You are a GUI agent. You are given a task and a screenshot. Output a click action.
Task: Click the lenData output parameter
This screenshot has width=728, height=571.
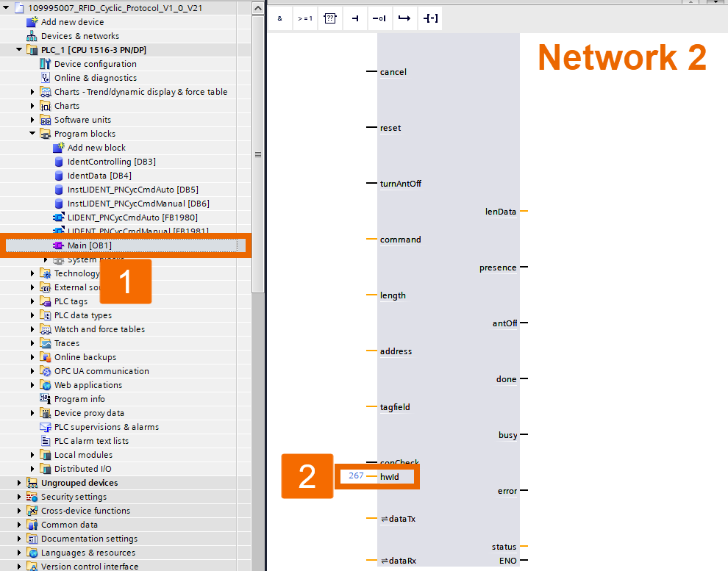coord(501,212)
